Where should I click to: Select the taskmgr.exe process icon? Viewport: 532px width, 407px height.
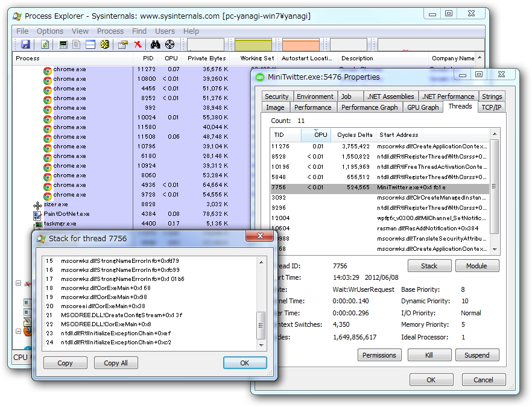tap(38, 224)
